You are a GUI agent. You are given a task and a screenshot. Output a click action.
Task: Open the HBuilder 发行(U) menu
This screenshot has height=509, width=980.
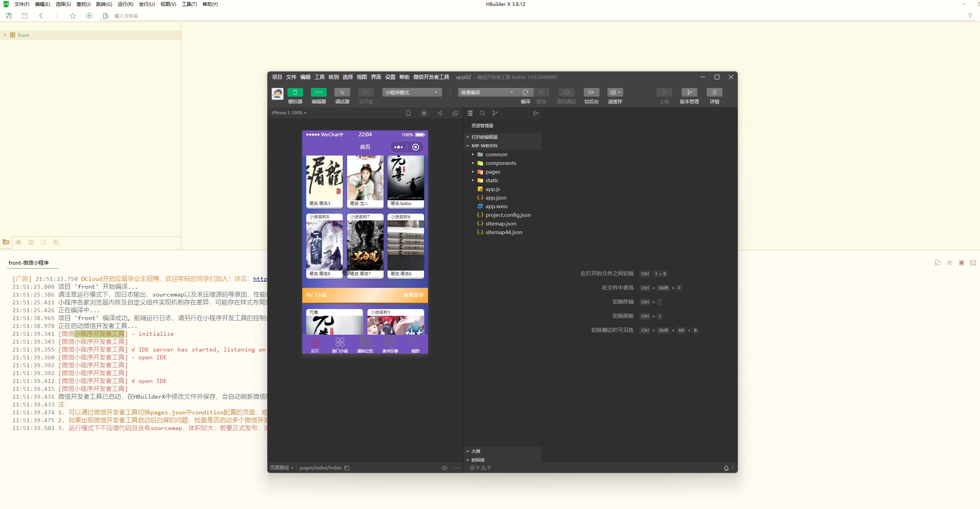tap(147, 4)
